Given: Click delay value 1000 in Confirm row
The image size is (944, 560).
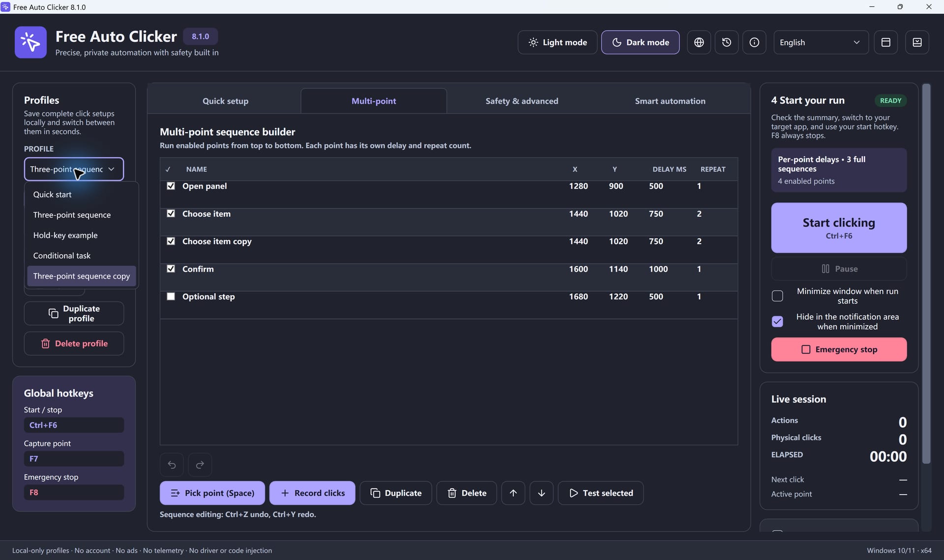Looking at the screenshot, I should [x=658, y=269].
